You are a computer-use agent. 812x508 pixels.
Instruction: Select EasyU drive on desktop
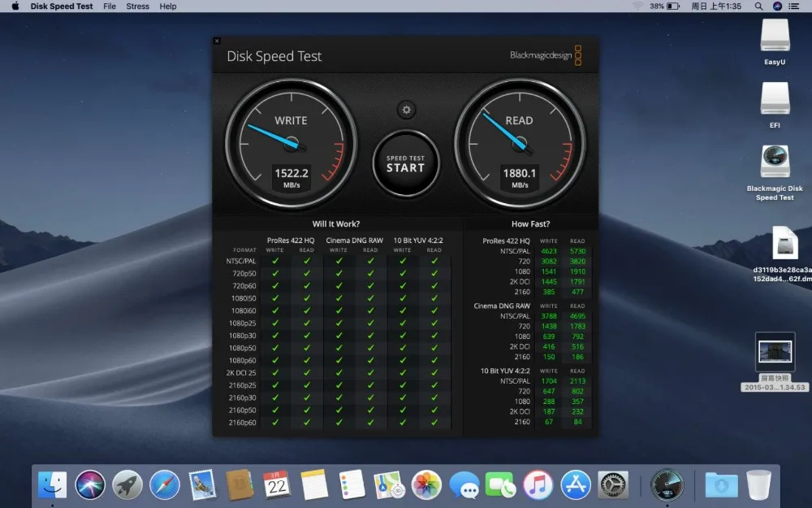tap(775, 42)
